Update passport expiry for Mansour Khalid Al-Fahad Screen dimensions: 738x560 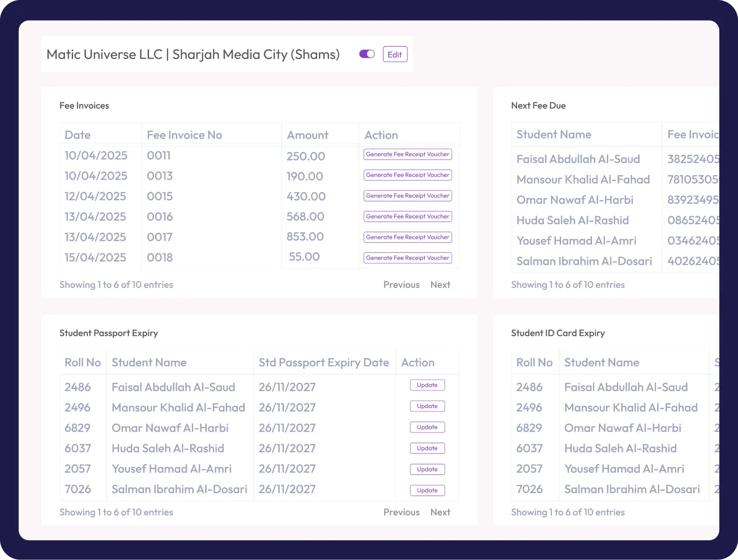(427, 406)
